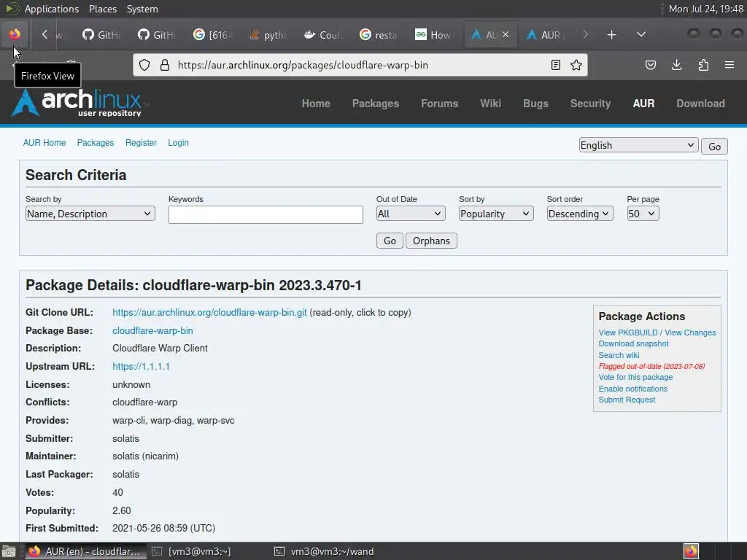This screenshot has height=560, width=747.
Task: Click the address bar URL
Action: tap(303, 65)
